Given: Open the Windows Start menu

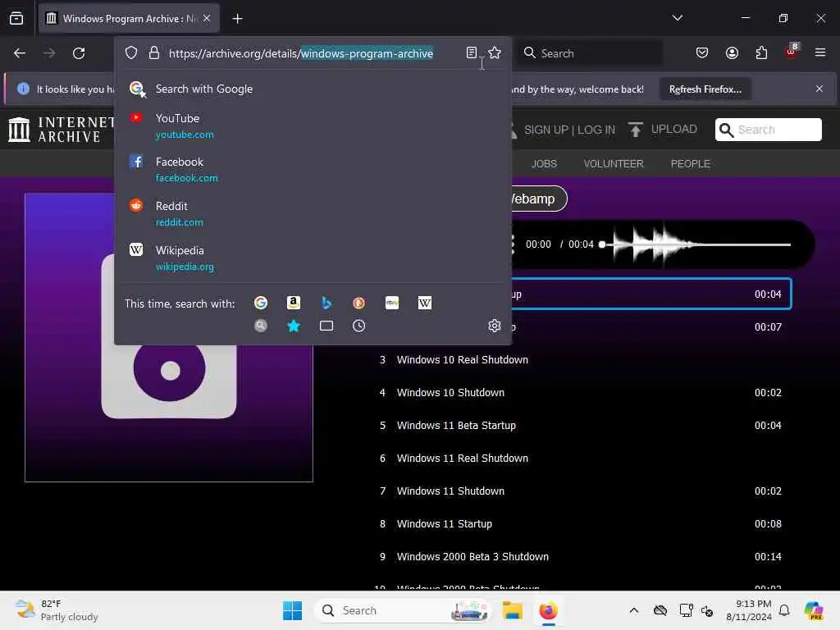Looking at the screenshot, I should [293, 610].
